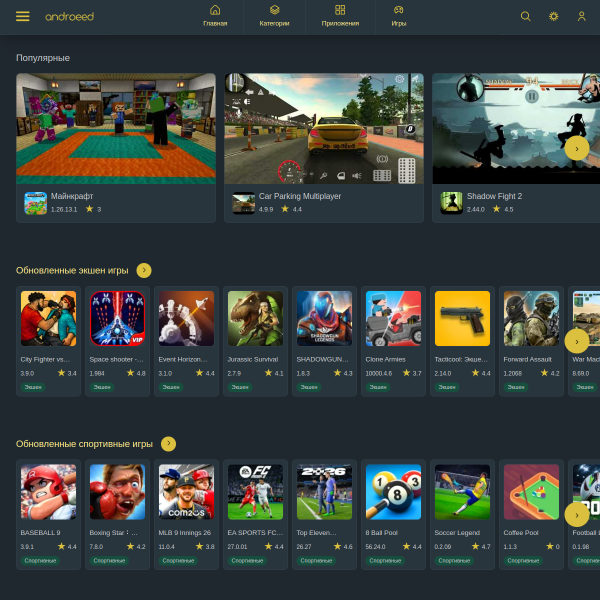This screenshot has width=600, height=600.
Task: Open the Space shooter game icon
Action: (x=117, y=318)
